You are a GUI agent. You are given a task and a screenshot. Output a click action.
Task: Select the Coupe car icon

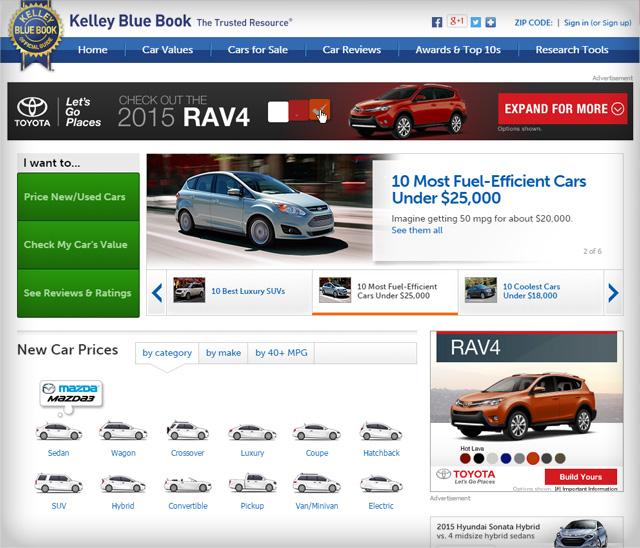(x=316, y=432)
